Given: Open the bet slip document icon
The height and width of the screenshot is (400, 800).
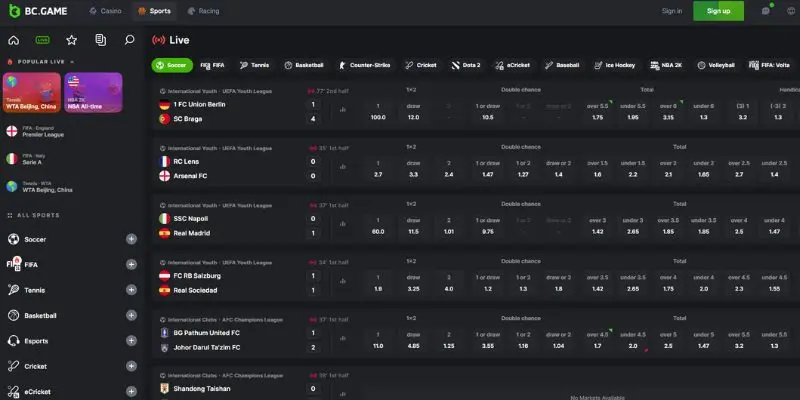Looking at the screenshot, I should [x=101, y=40].
